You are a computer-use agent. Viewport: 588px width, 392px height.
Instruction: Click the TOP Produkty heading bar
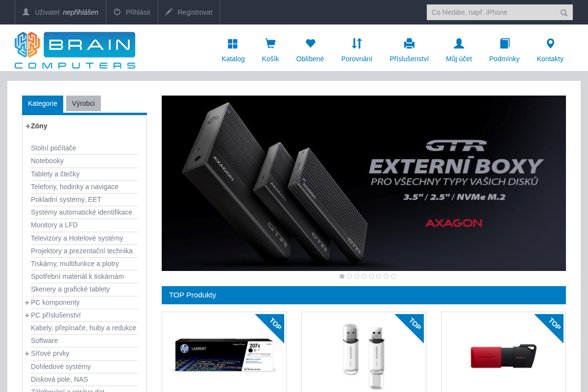(364, 295)
